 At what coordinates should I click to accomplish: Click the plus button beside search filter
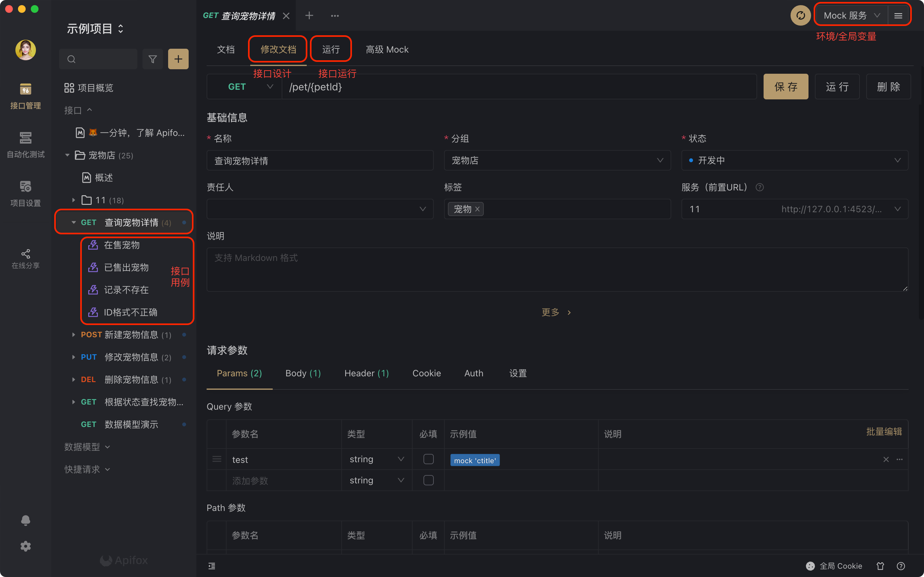(x=178, y=59)
